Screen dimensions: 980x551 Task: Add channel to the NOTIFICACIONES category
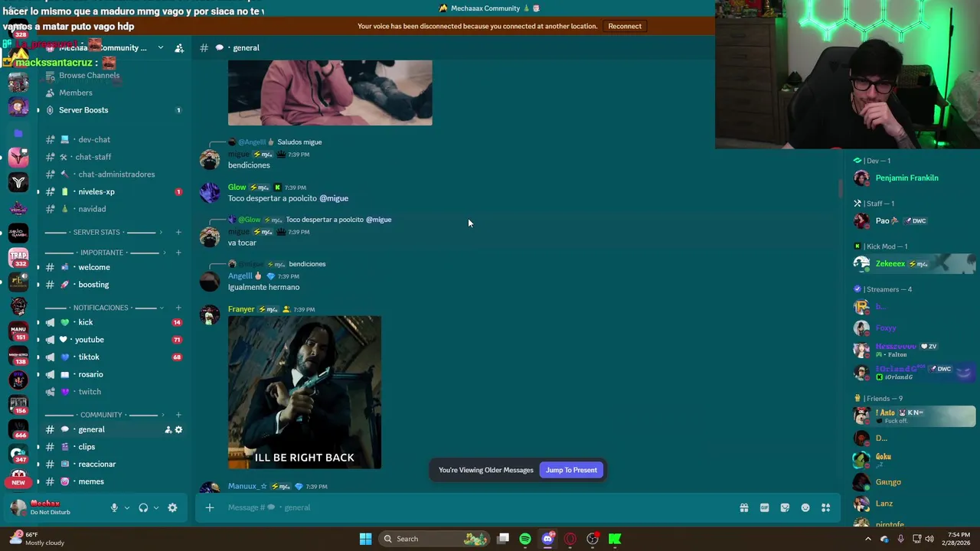point(178,308)
